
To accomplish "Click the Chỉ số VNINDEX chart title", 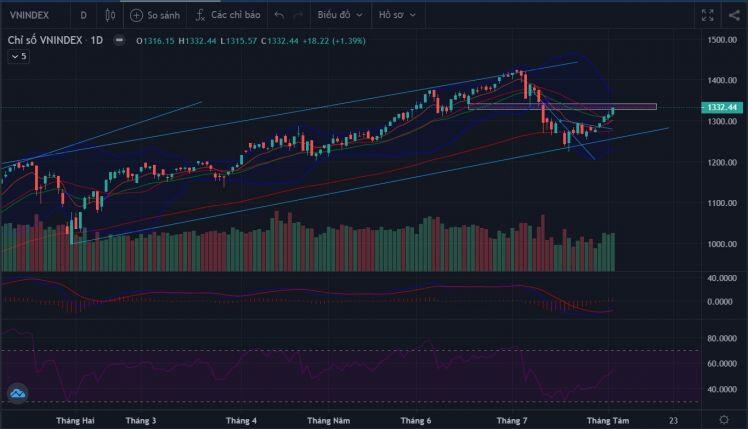I will pyautogui.click(x=45, y=41).
